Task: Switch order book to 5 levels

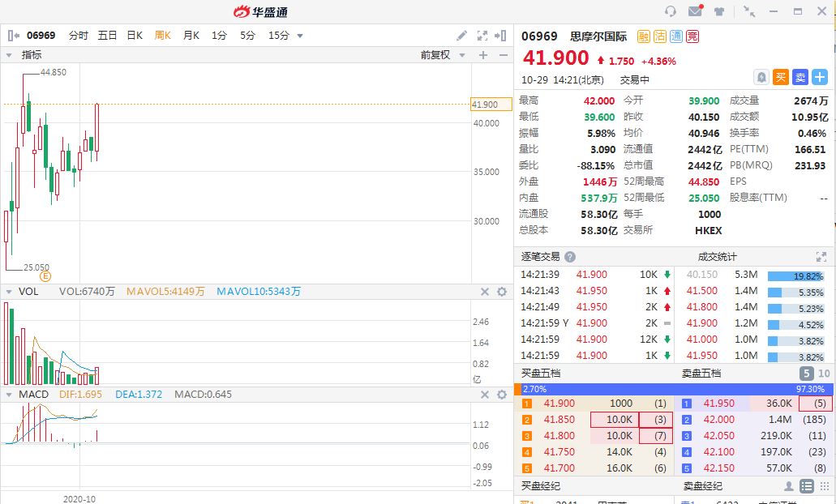Action: [807, 374]
